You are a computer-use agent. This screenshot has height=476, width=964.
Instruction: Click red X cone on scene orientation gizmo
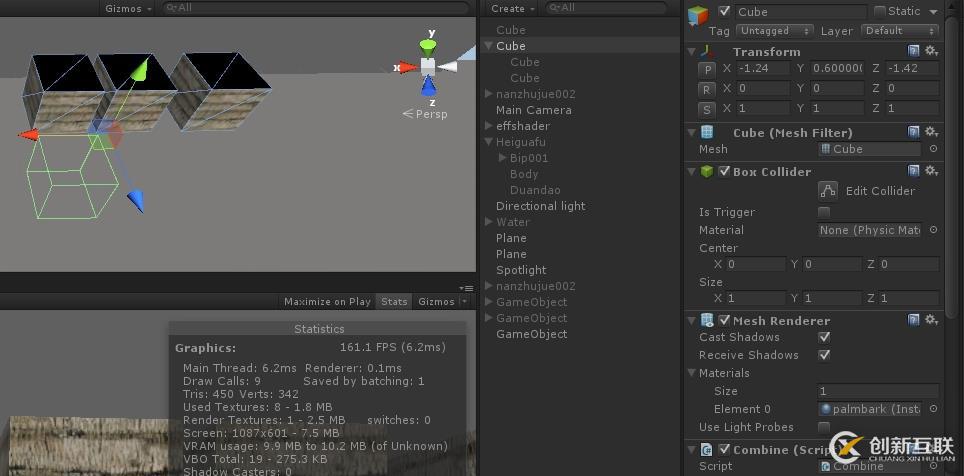coord(407,68)
